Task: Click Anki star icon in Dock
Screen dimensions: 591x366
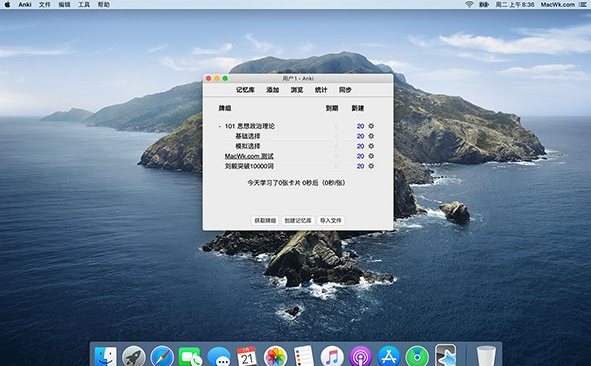Action: click(x=446, y=355)
